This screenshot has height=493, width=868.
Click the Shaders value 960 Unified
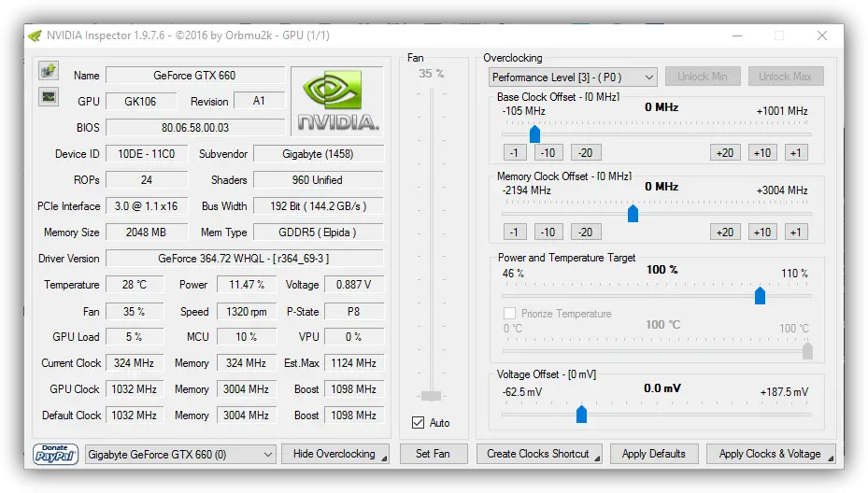pos(318,180)
